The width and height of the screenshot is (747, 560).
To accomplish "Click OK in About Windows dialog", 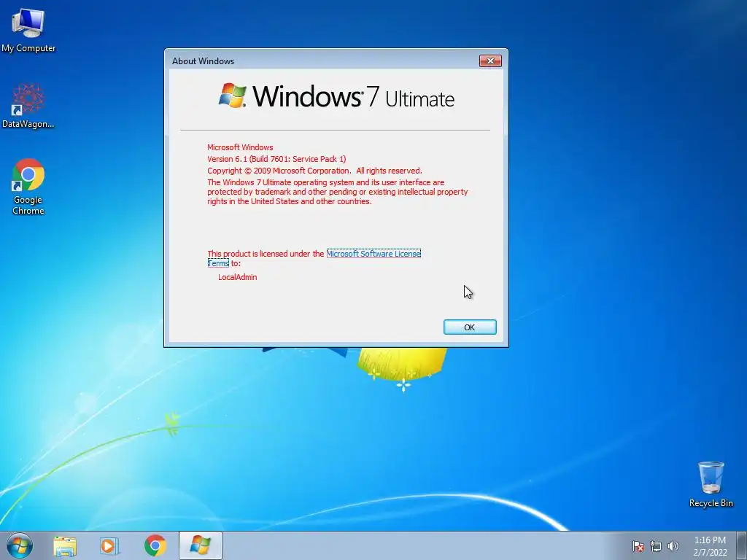I will click(470, 327).
